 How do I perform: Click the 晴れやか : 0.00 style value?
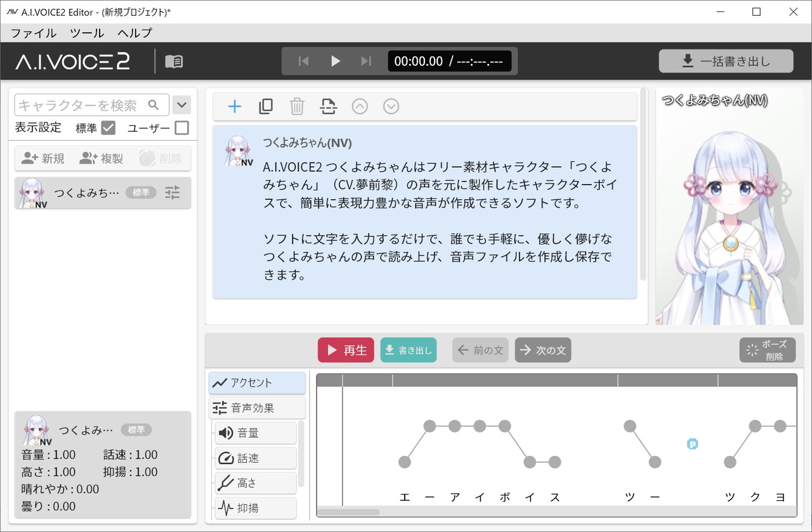(60, 489)
